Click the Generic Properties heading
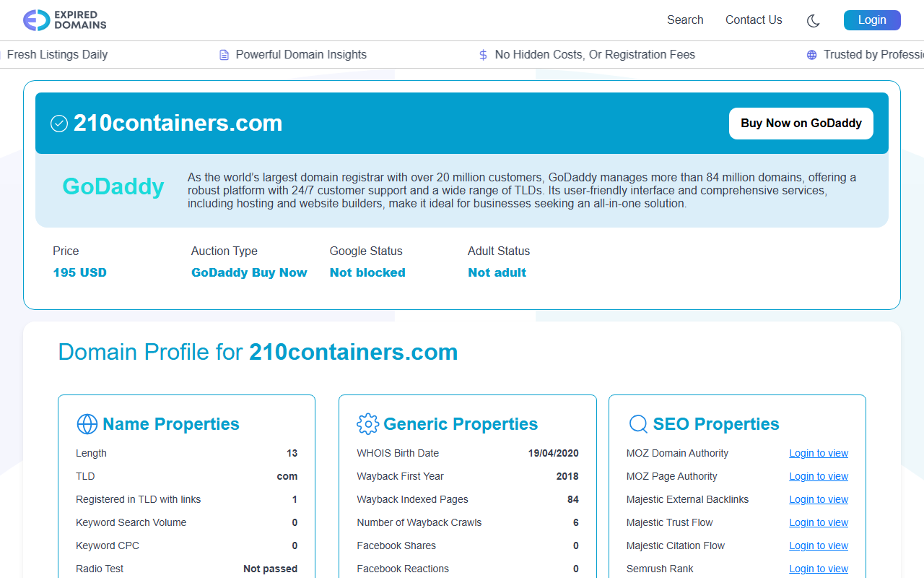Viewport: 924px width, 578px height. pyautogui.click(x=461, y=424)
